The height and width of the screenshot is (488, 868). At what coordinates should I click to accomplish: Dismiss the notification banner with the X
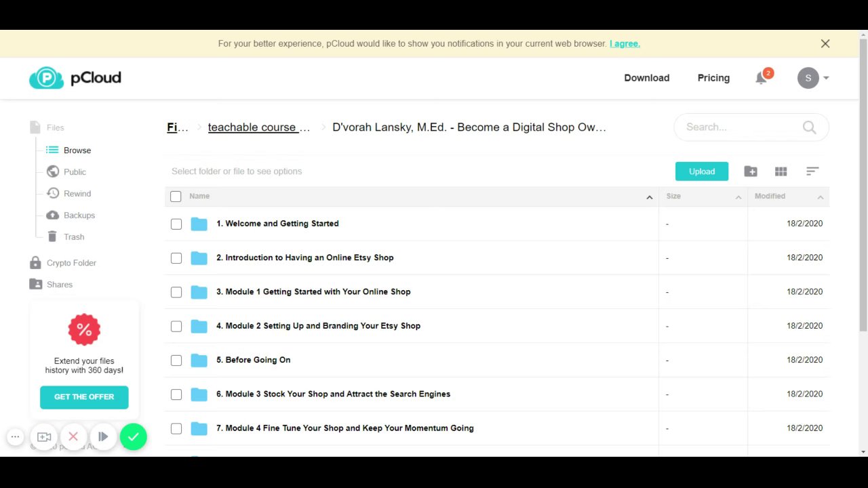[825, 43]
